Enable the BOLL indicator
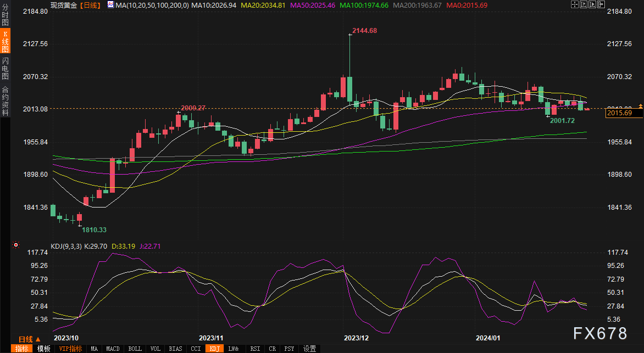 coord(135,349)
